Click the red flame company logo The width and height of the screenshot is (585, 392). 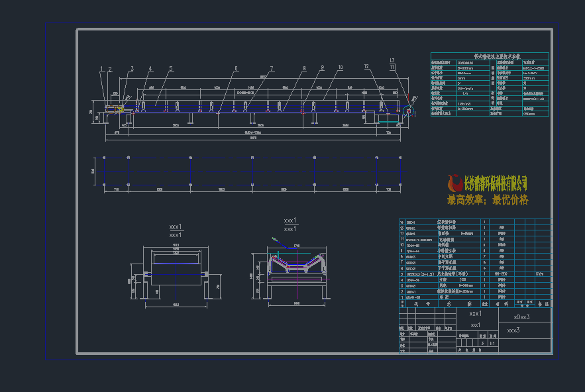pyautogui.click(x=454, y=183)
